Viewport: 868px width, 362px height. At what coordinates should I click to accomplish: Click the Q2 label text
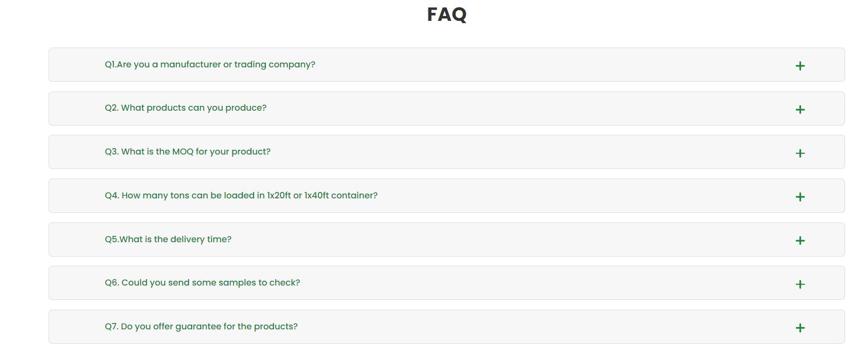112,108
